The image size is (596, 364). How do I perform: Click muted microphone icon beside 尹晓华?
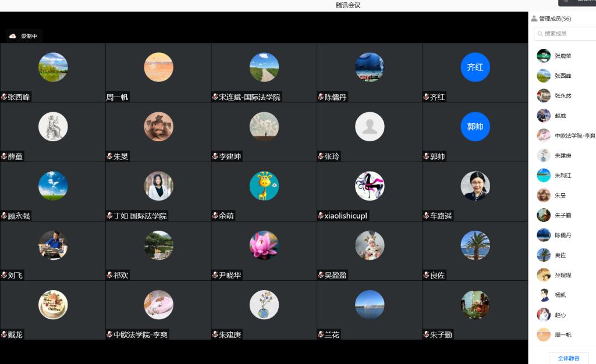point(215,275)
